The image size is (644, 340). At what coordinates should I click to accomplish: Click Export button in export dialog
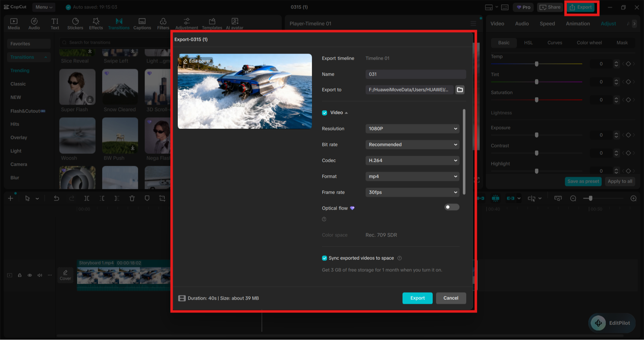pyautogui.click(x=418, y=298)
